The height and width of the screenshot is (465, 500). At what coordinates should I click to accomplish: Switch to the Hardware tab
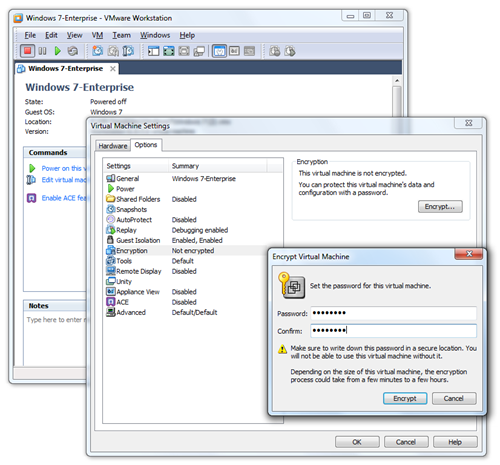113,146
